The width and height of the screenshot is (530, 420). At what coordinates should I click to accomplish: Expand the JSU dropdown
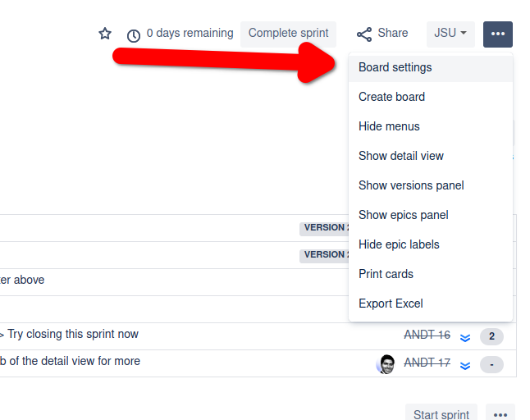[450, 34]
